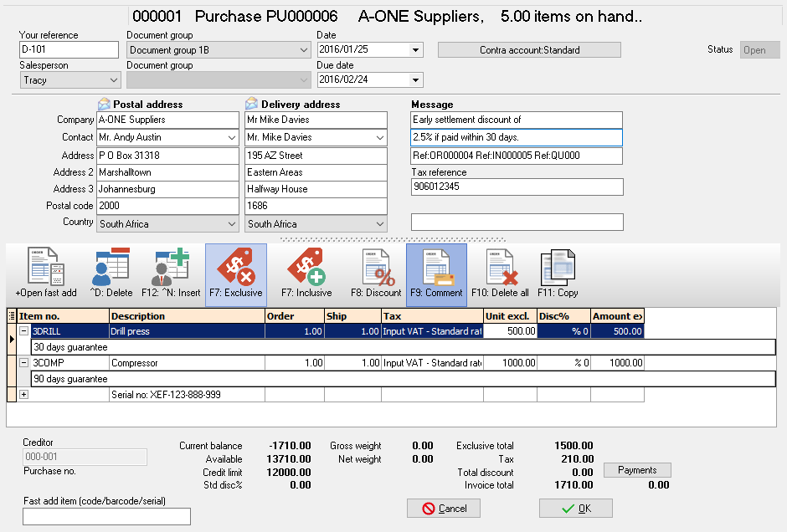Open the Document group 1B dropdown
Screen dimensions: 787x532
(x=303, y=50)
